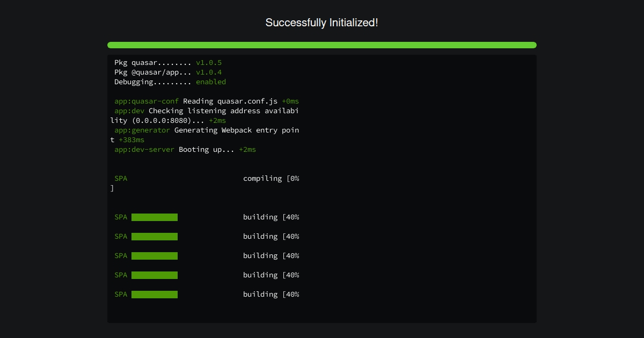Image resolution: width=644 pixels, height=338 pixels.
Task: Click the app:dev-server prefix
Action: click(144, 149)
